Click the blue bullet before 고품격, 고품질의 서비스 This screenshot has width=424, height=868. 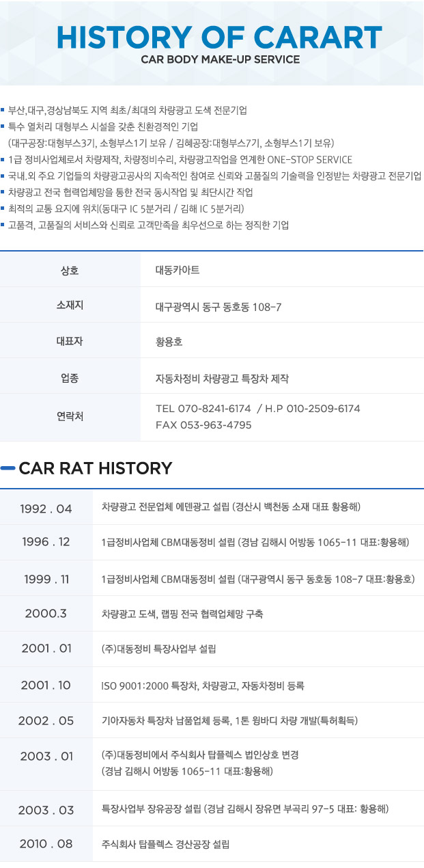coord(3,225)
